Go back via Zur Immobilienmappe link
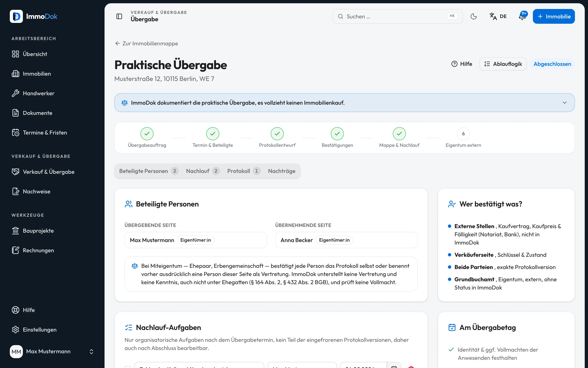Screen dimensions: 588x368 tap(147, 43)
